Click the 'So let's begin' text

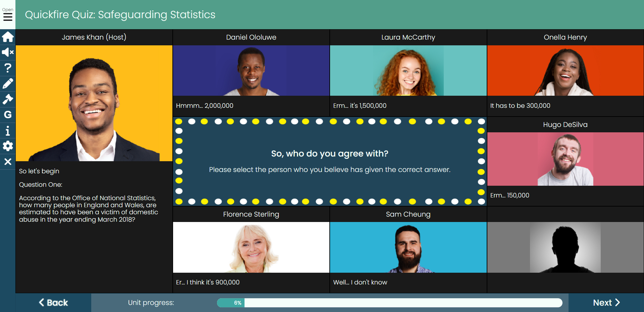tap(39, 171)
